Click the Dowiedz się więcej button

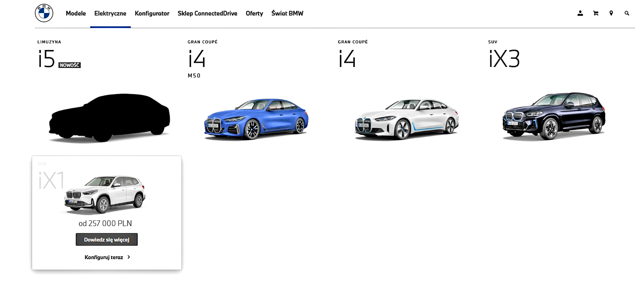click(106, 239)
